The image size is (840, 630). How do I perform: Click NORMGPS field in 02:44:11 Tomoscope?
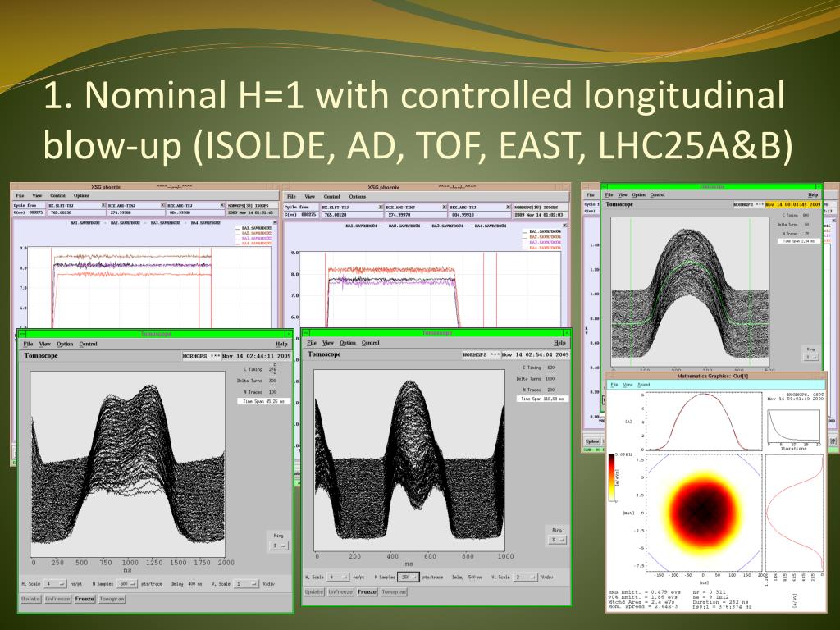pyautogui.click(x=202, y=356)
